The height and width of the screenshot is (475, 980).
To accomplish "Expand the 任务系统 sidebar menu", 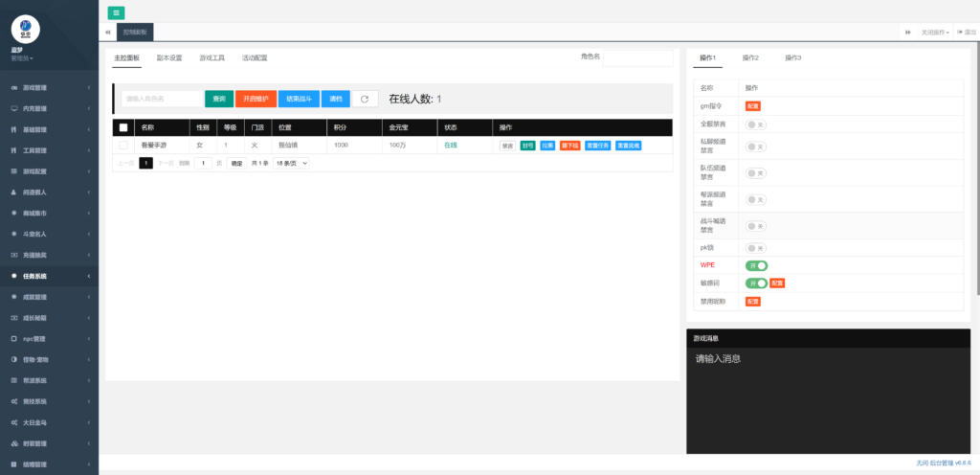I will (49, 277).
